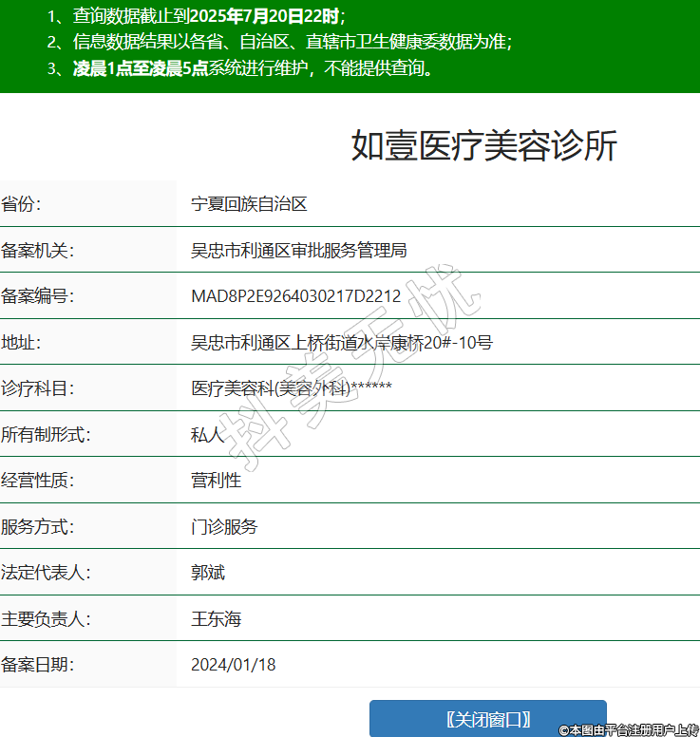Click the 【关闭窗口】 button
The image size is (700, 737).
pos(487,719)
